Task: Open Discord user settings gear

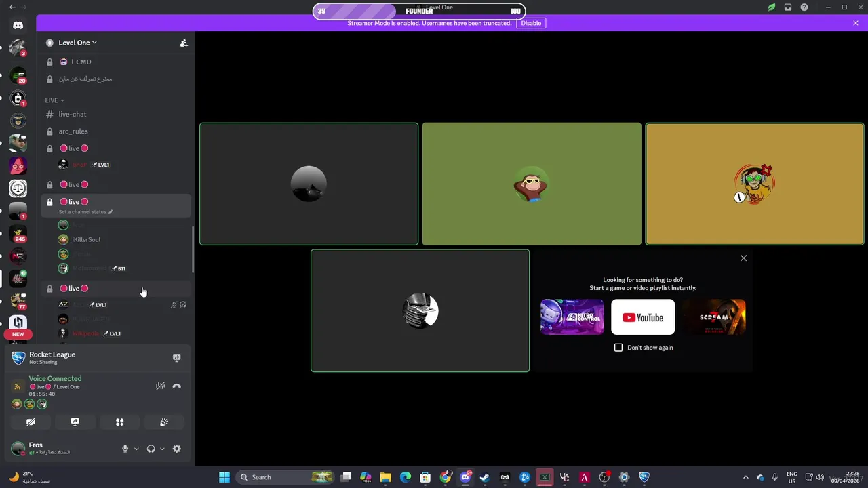Action: [176, 449]
